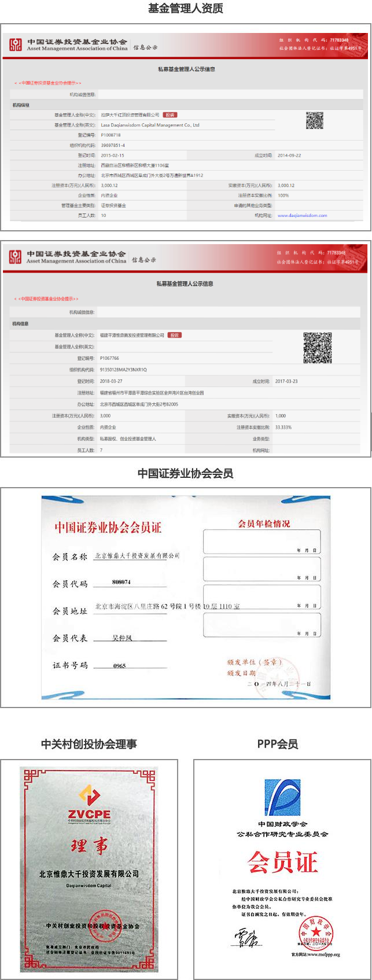Open the 协会提示 red link above the Lasa Daqianwisdom record
Image resolution: width=372 pixels, height=980 pixels.
(x=48, y=83)
